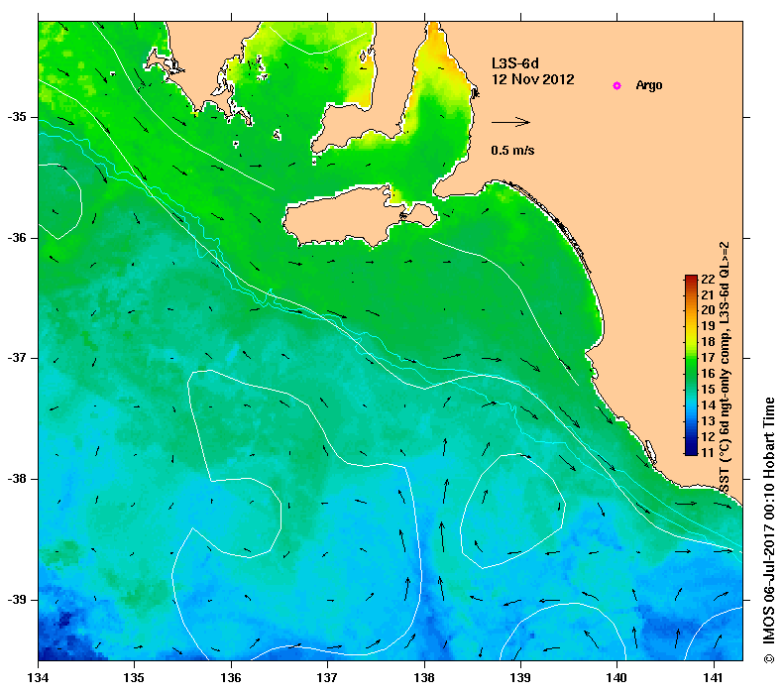This screenshot has height=694, width=784.
Task: Click the latitude label '-36'
Action: click(17, 238)
